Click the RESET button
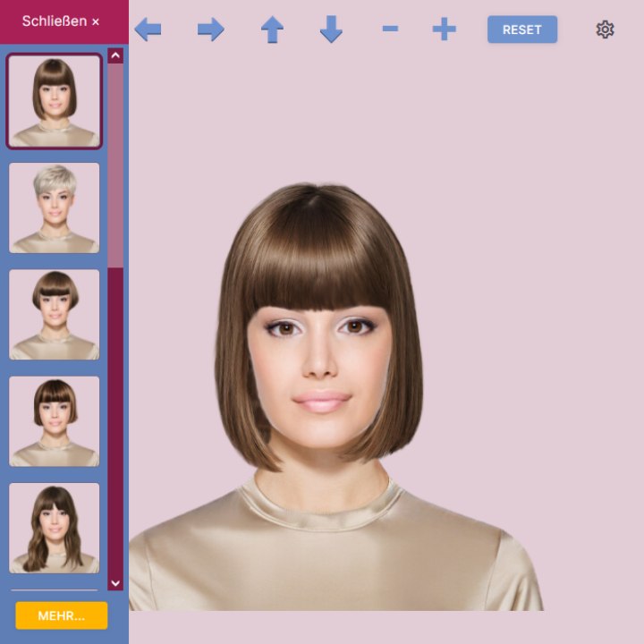Image resolution: width=644 pixels, height=644 pixels. (522, 30)
